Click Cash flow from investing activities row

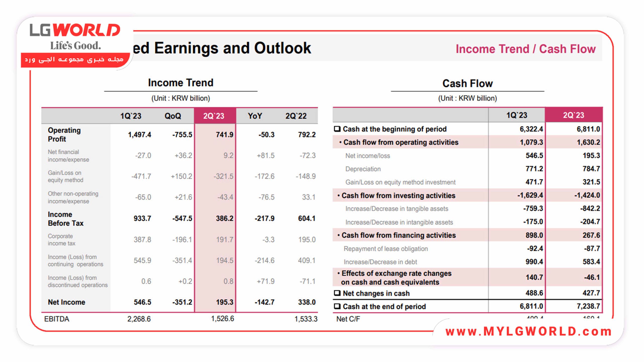[x=398, y=196]
